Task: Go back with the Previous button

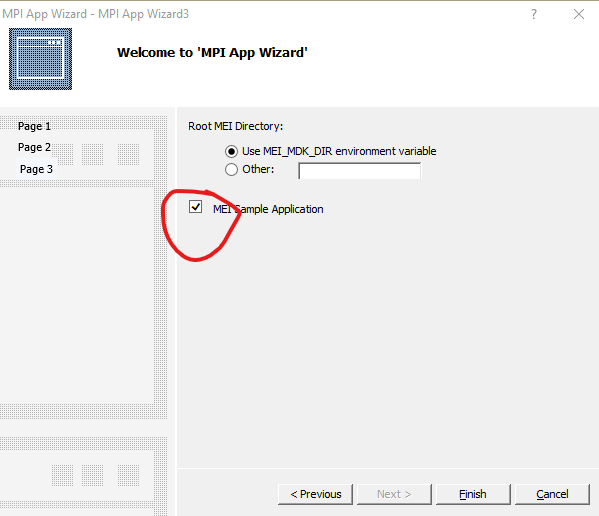Action: click(x=316, y=494)
